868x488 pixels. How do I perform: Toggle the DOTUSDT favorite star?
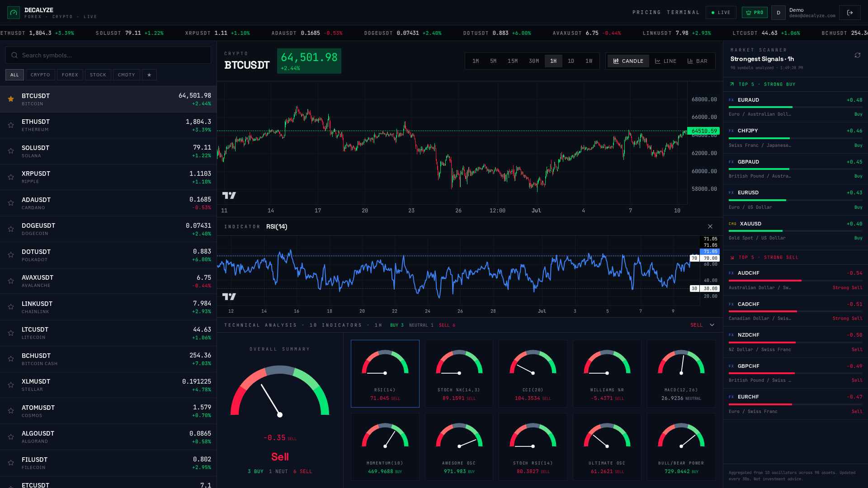click(11, 255)
